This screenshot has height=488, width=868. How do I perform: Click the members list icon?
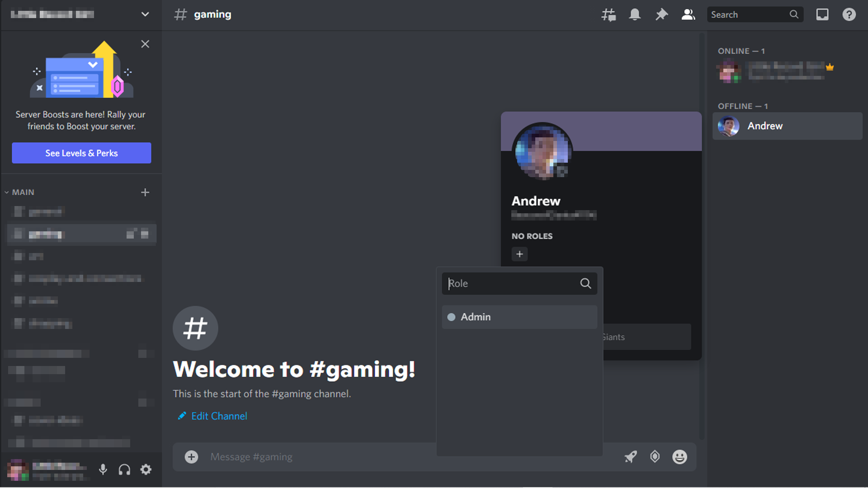click(688, 14)
